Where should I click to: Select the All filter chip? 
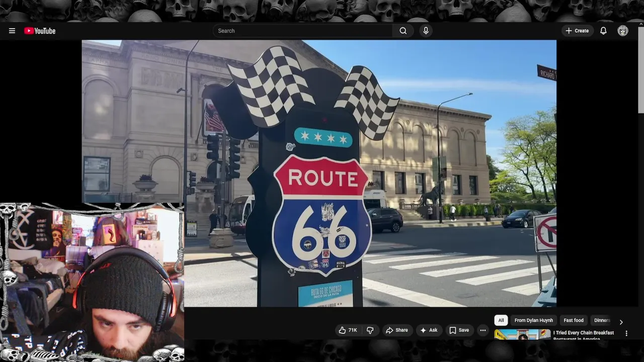point(501,320)
